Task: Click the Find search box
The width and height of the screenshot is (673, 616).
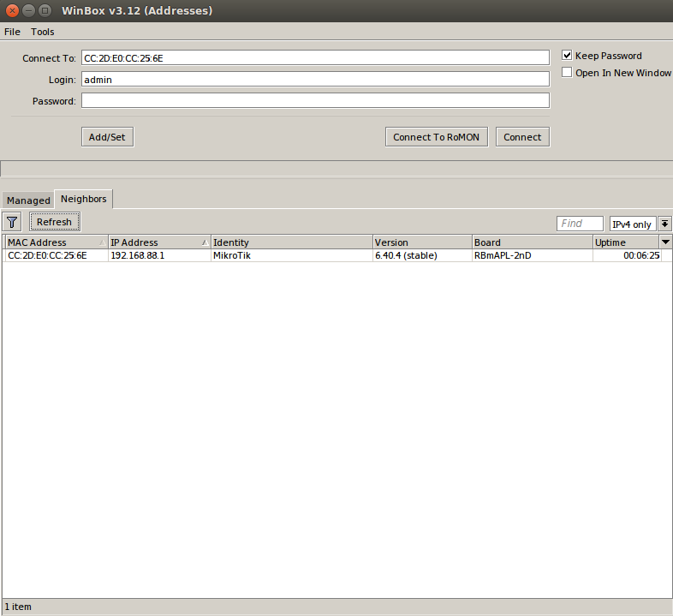Action: click(580, 224)
